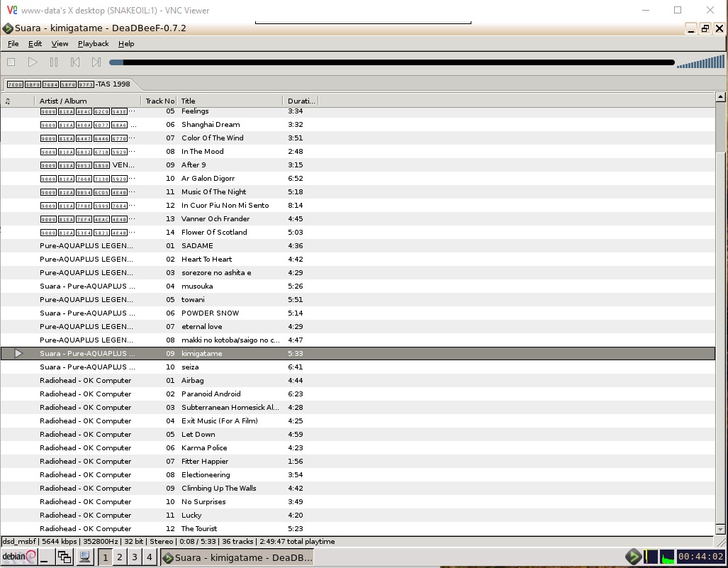Click the scrollbar up arrow
This screenshot has width=728, height=568.
(x=721, y=96)
